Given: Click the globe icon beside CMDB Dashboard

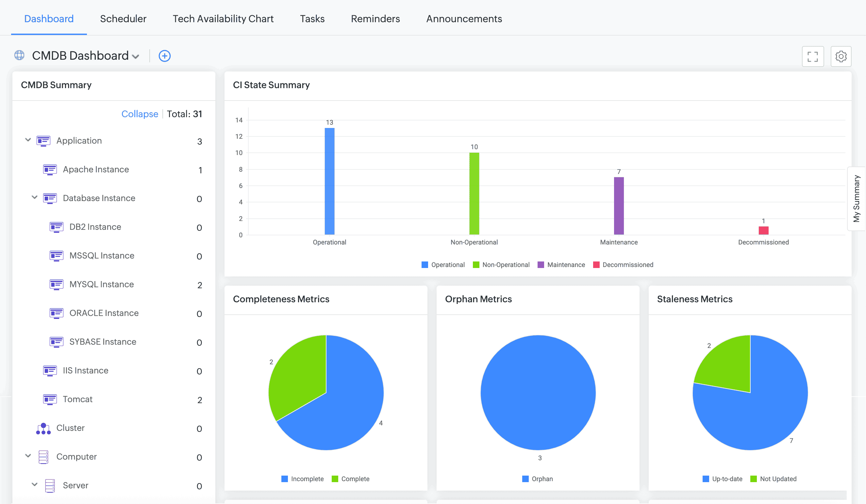Looking at the screenshot, I should coord(19,55).
